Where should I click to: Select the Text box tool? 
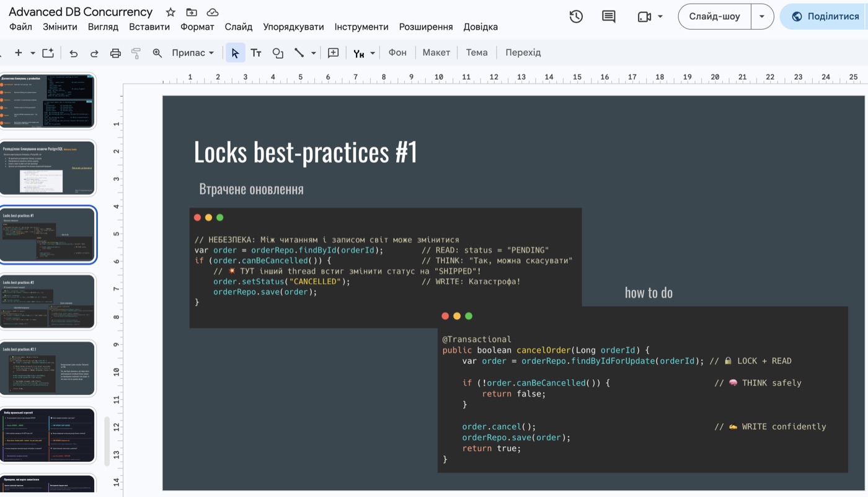pos(256,53)
